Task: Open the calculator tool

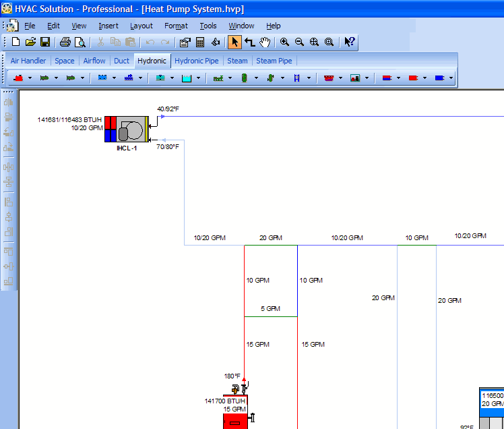Action: click(x=200, y=42)
